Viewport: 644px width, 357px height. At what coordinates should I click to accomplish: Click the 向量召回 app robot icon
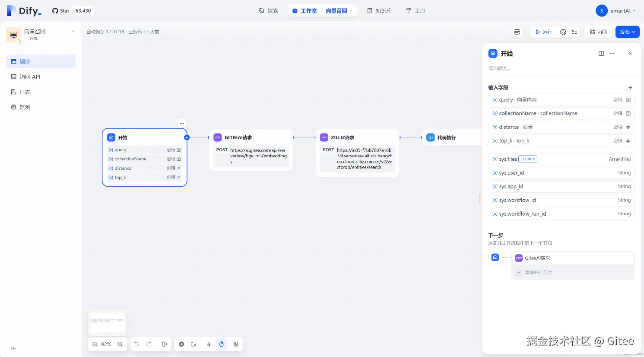coord(13,35)
